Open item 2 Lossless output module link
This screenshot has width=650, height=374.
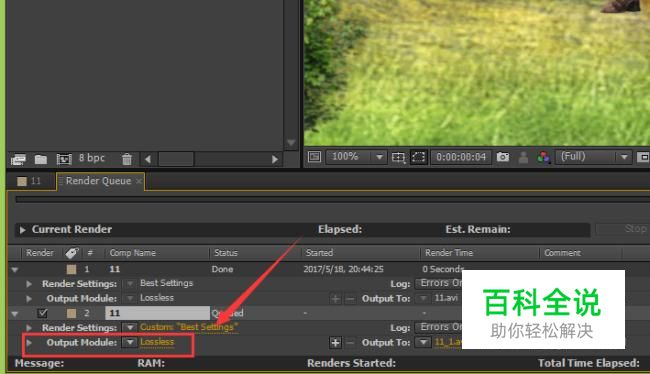(157, 342)
